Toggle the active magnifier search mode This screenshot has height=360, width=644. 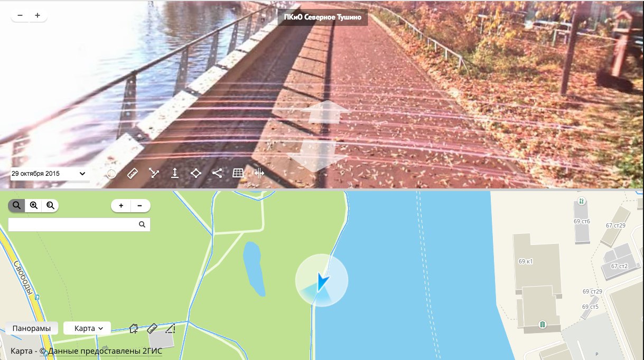coord(16,205)
